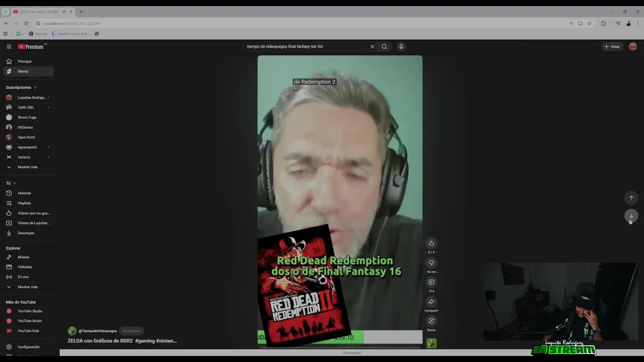Open the tab search dropdown
This screenshot has width=644, height=362.
[6, 12]
